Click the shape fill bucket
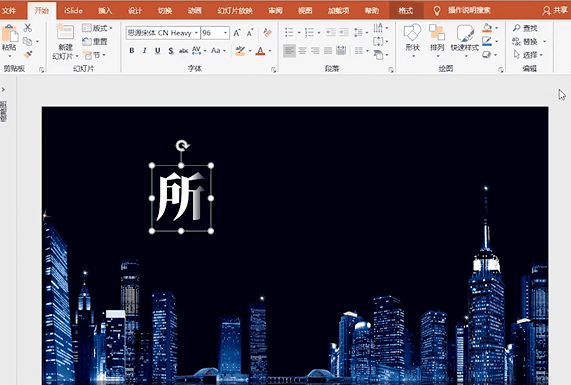The height and width of the screenshot is (385, 571). pos(487,28)
